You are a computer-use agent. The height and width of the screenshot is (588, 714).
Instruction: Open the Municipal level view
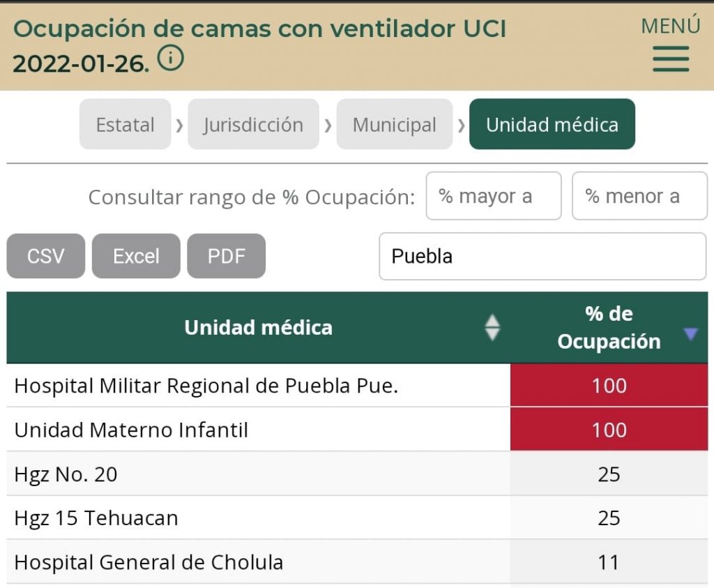[x=395, y=124]
